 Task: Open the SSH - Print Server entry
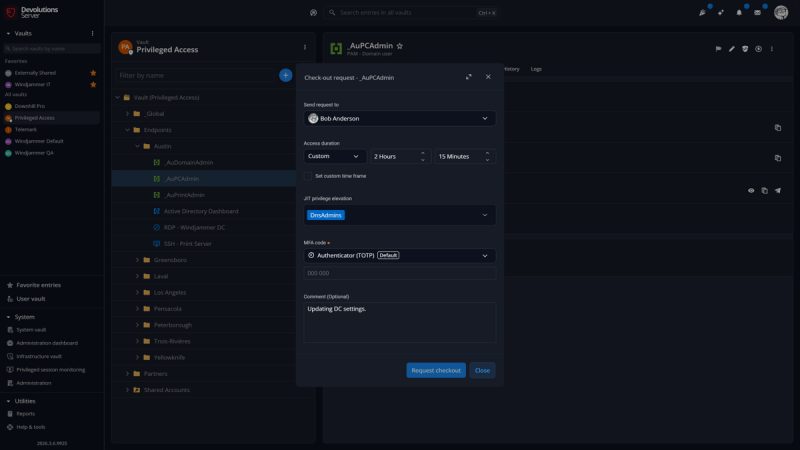[x=187, y=244]
